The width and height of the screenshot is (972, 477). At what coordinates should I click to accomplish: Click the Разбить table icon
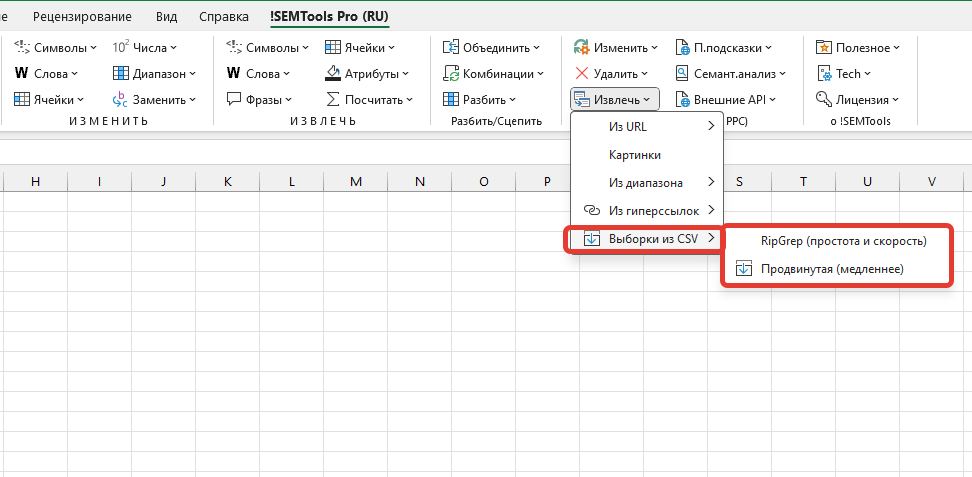click(x=451, y=99)
